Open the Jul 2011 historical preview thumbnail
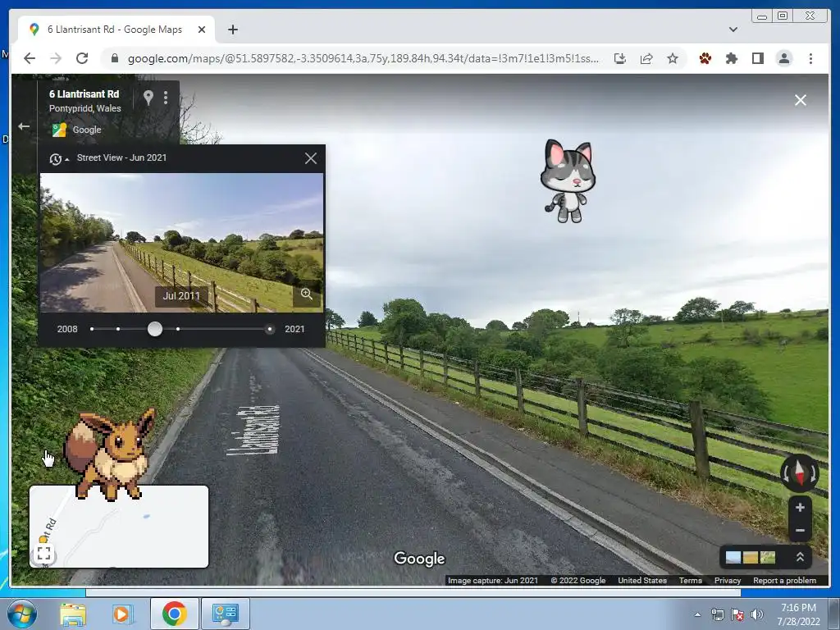The image size is (840, 630). pos(181,242)
